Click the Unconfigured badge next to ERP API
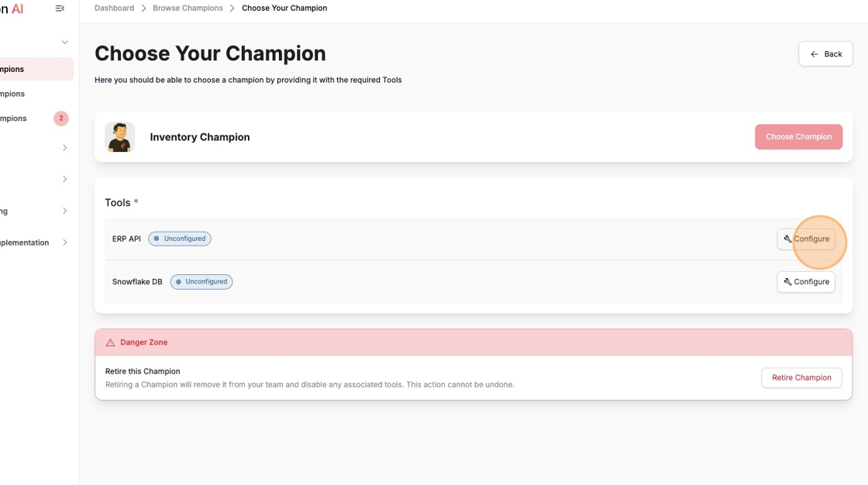Screen dimensions: 868x485 coord(180,238)
